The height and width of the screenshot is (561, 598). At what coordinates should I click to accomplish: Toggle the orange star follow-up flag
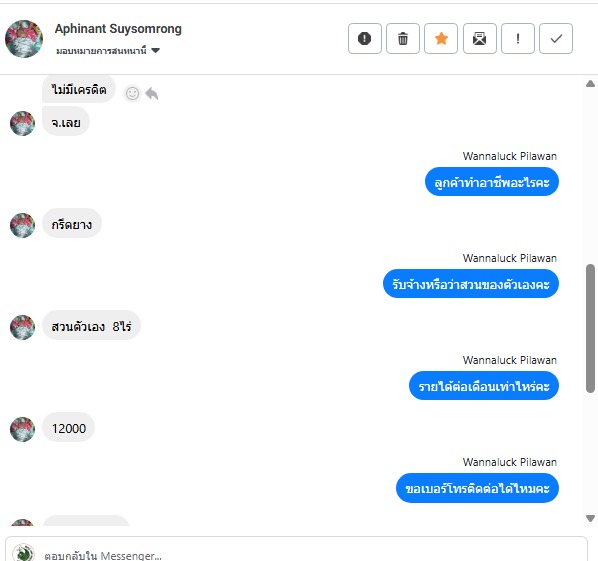441,39
